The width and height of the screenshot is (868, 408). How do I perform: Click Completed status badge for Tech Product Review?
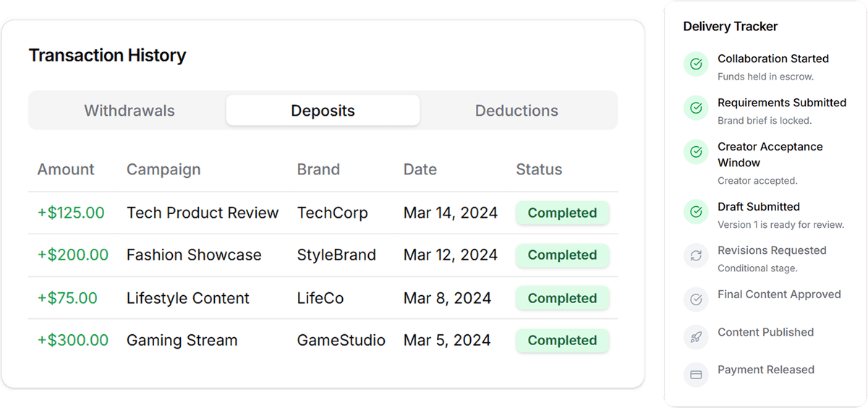coord(562,213)
